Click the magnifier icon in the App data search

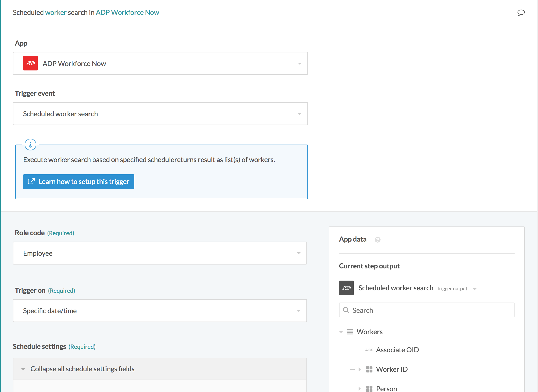coord(346,310)
